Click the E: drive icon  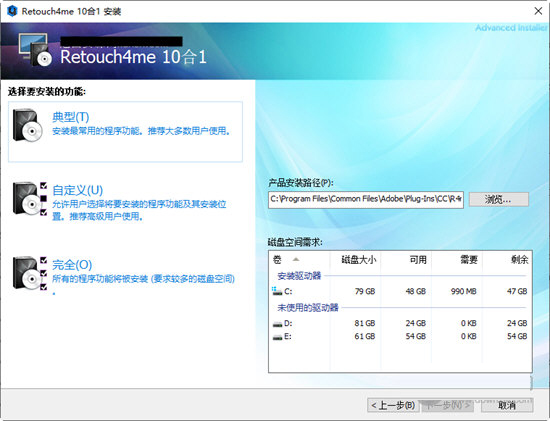(277, 337)
